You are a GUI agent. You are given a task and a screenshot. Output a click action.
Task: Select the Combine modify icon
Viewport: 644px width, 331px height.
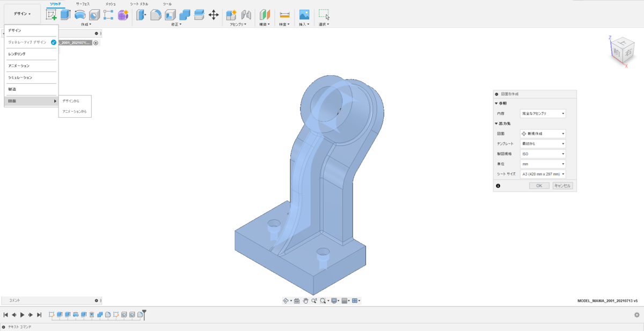pyautogui.click(x=185, y=15)
